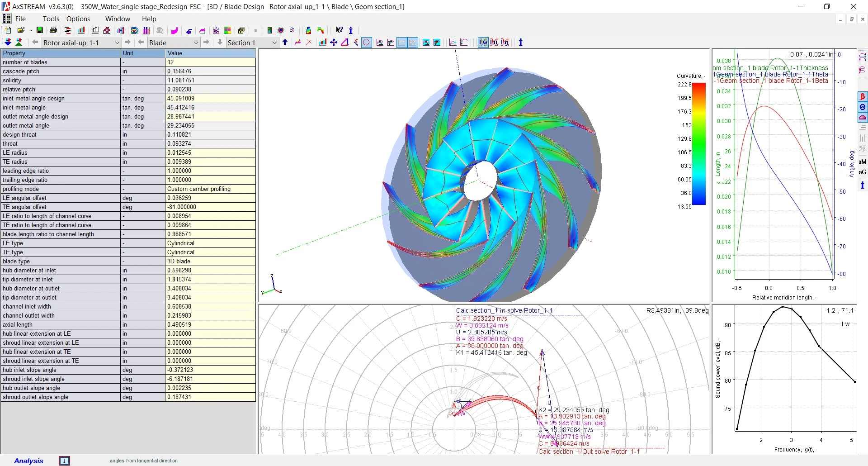Viewport: 868px width, 466px height.
Task: Click the green Save project icon
Action: 40,30
